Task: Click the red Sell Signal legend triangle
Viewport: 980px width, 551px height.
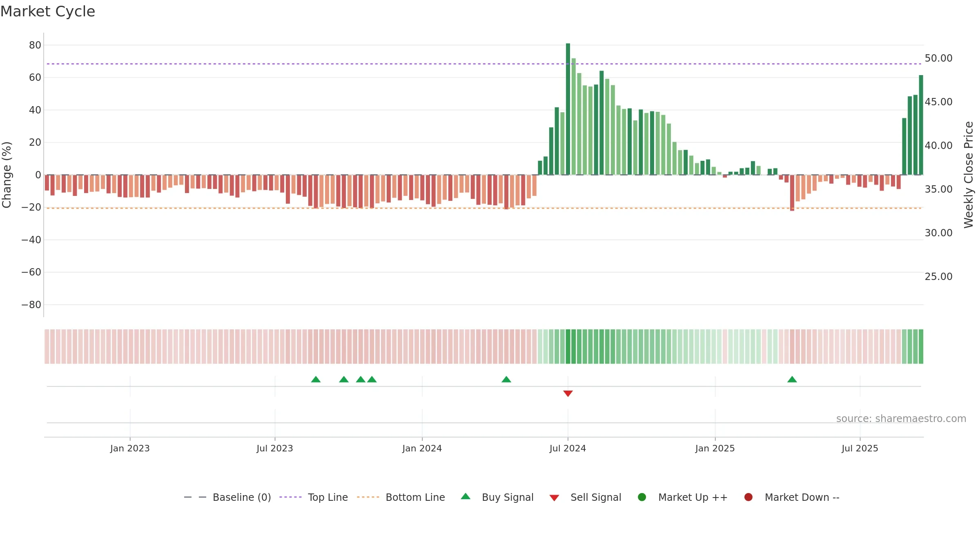Action: (554, 498)
